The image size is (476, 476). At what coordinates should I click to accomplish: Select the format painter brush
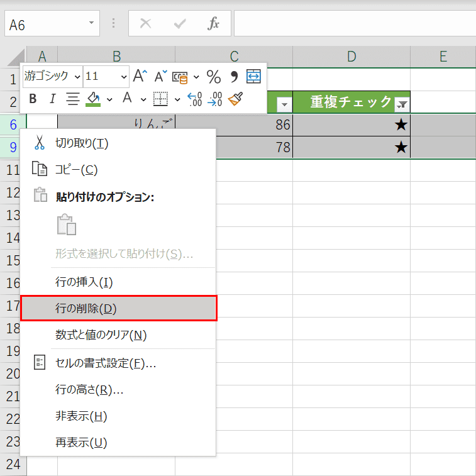(236, 99)
